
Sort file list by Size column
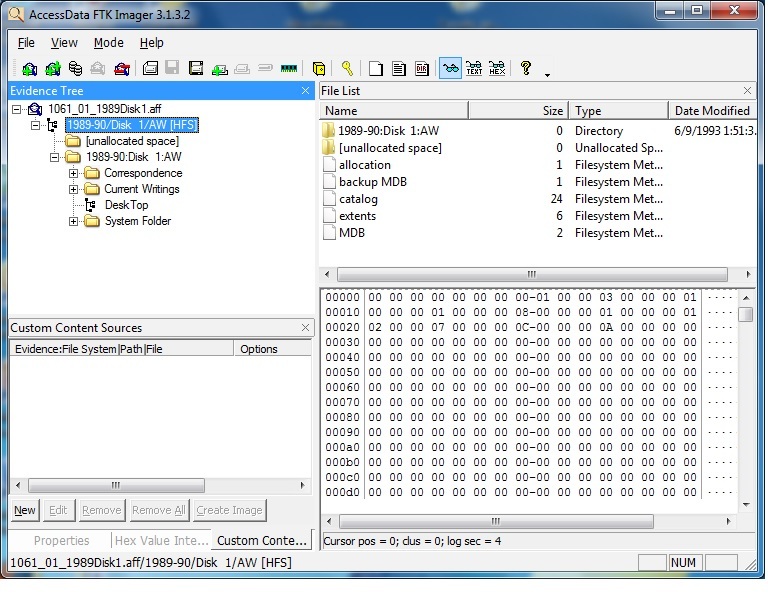pos(519,111)
